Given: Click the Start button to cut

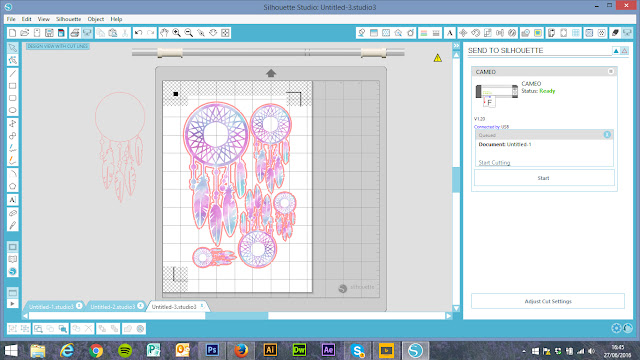Looking at the screenshot, I should 544,178.
